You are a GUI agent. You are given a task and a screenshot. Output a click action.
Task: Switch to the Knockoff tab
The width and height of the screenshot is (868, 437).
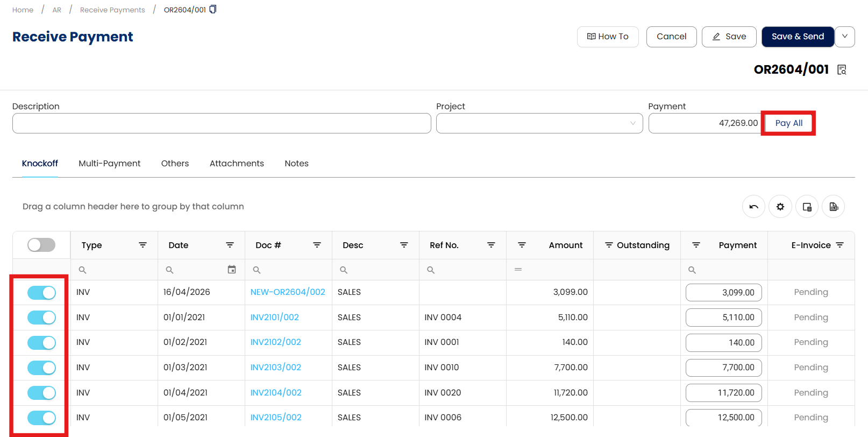click(40, 164)
